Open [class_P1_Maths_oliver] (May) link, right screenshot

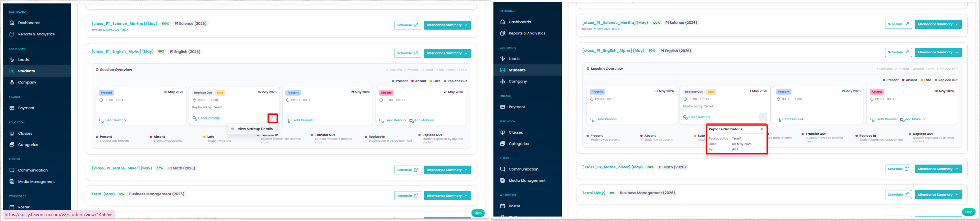coord(613,167)
